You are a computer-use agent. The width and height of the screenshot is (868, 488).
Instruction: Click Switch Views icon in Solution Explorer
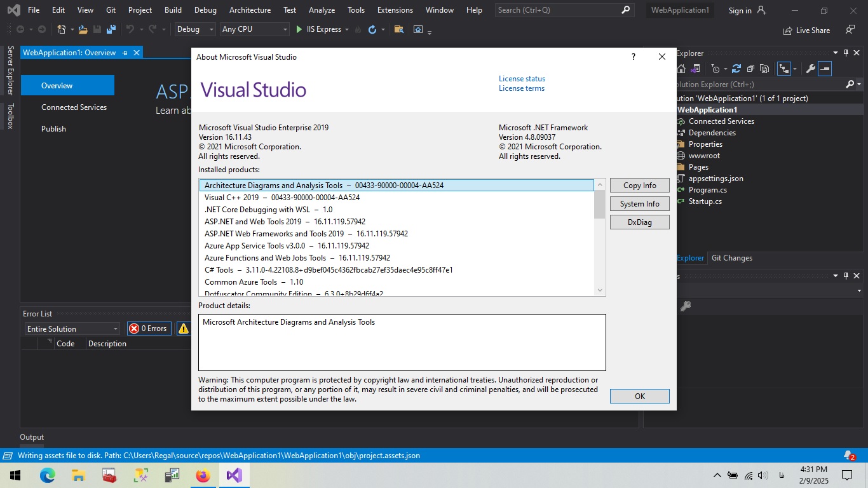click(x=696, y=69)
